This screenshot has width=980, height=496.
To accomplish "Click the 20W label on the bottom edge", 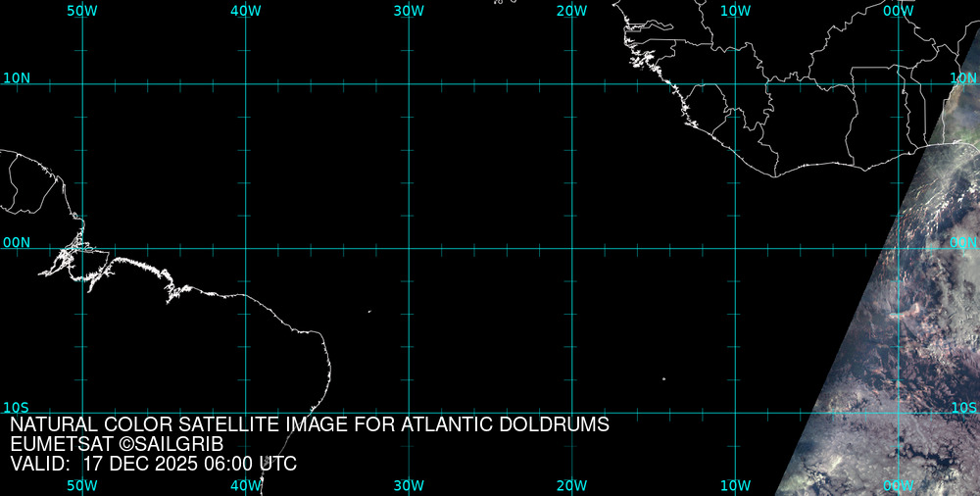I will 571,485.
